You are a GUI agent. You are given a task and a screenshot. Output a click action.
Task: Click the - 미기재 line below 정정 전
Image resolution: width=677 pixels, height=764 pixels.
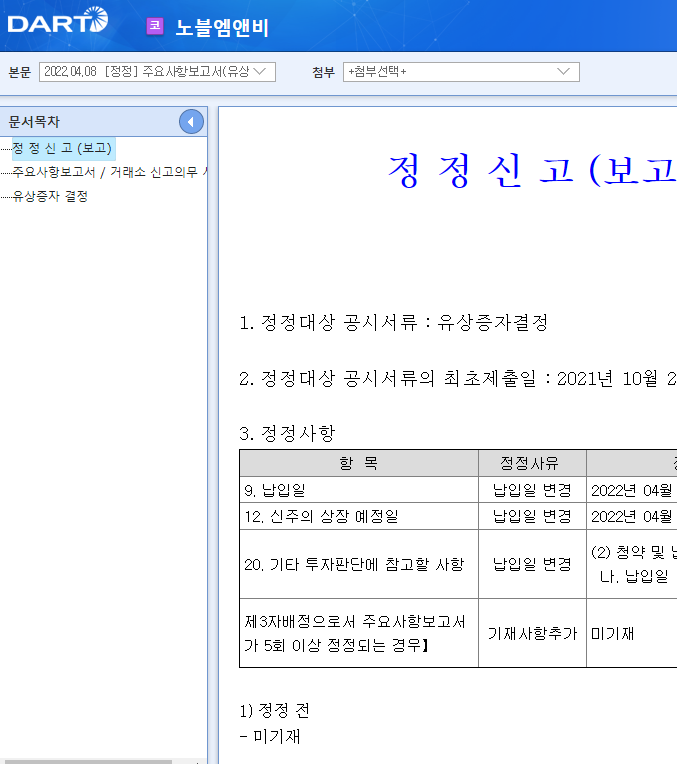pyautogui.click(x=270, y=736)
